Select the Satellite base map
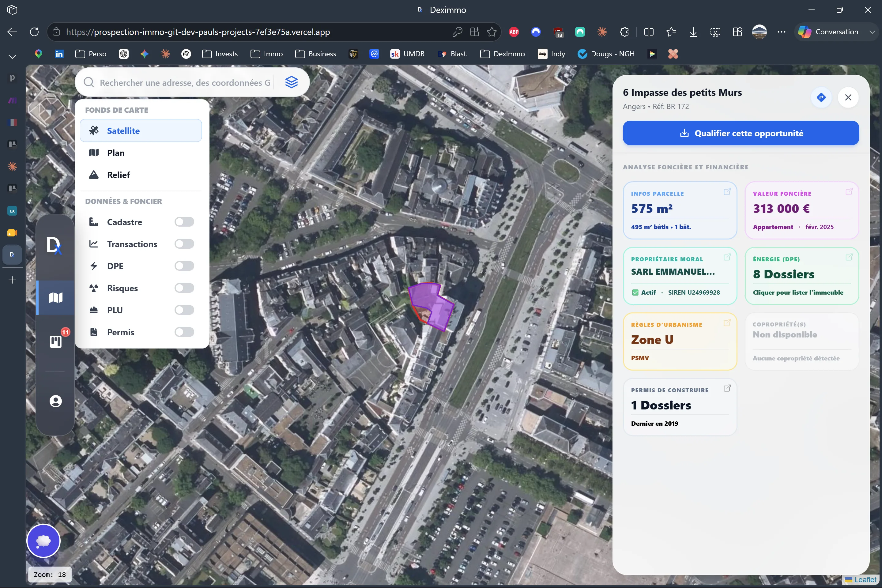Screen dimensions: 882x588 (x=141, y=130)
